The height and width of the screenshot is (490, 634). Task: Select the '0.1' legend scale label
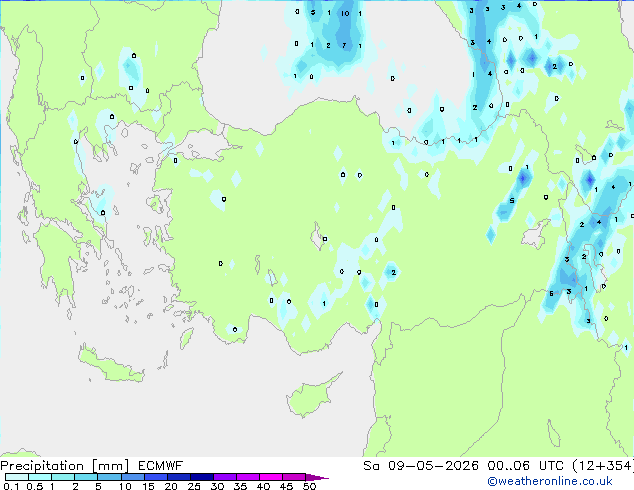point(11,486)
